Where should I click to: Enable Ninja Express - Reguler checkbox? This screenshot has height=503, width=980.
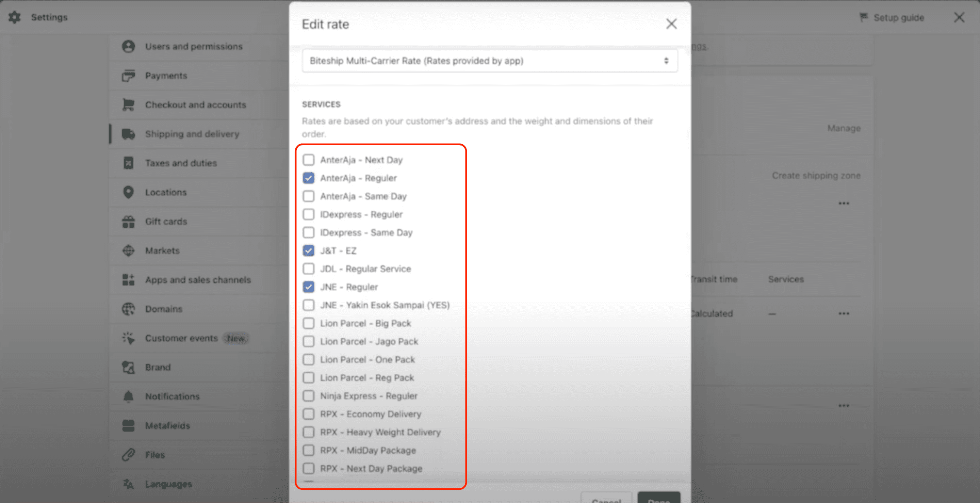point(309,396)
